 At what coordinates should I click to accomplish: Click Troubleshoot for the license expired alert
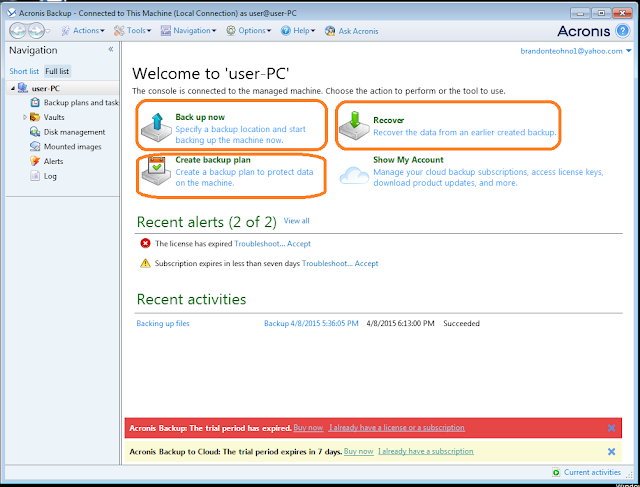click(260, 244)
